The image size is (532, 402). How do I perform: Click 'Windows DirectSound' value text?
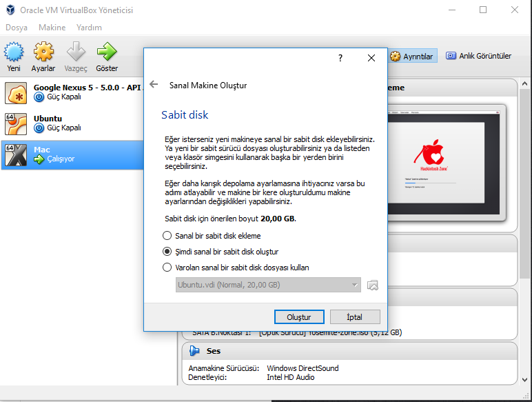[303, 368]
